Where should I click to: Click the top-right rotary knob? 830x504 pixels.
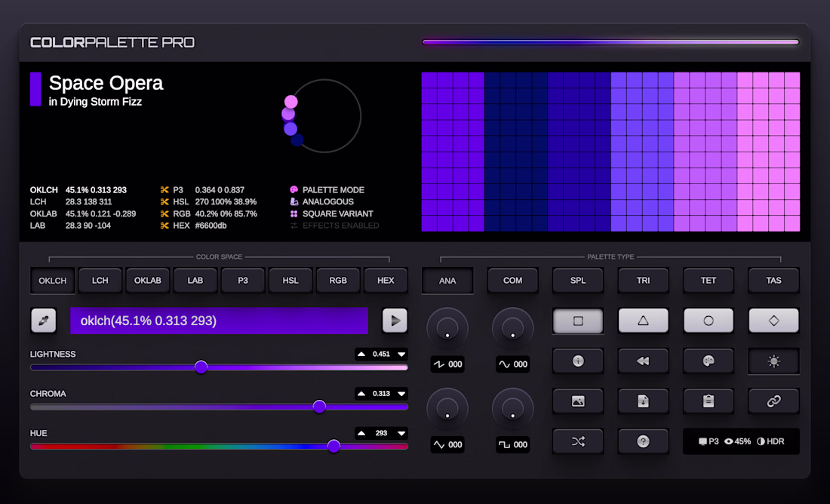pyautogui.click(x=512, y=328)
